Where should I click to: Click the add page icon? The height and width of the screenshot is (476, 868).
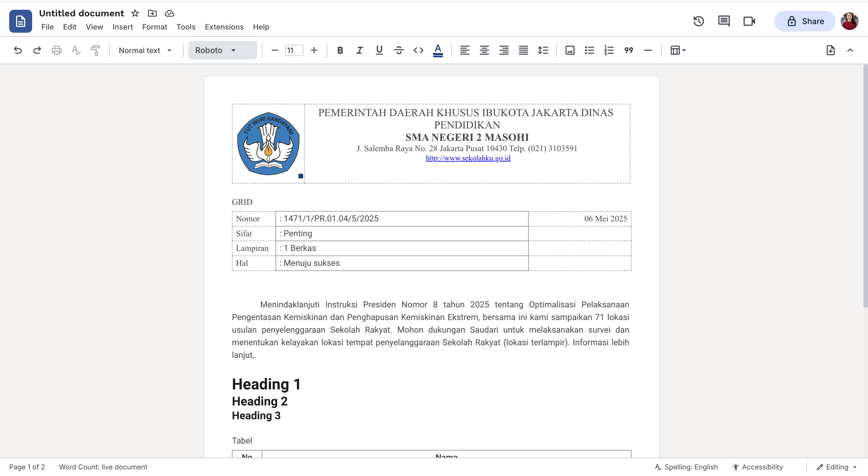coord(830,50)
